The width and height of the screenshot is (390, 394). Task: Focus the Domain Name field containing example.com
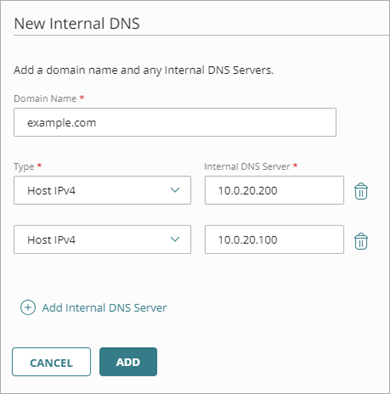point(175,122)
